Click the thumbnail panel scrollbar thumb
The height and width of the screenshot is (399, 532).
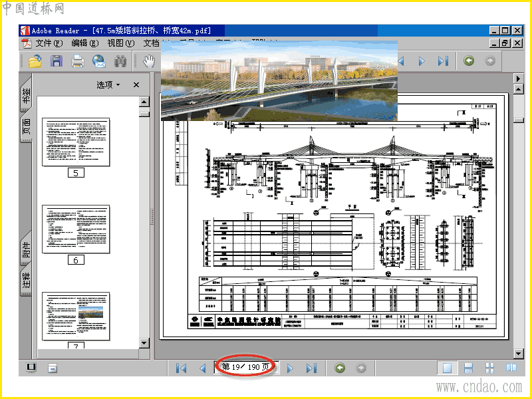pyautogui.click(x=144, y=114)
